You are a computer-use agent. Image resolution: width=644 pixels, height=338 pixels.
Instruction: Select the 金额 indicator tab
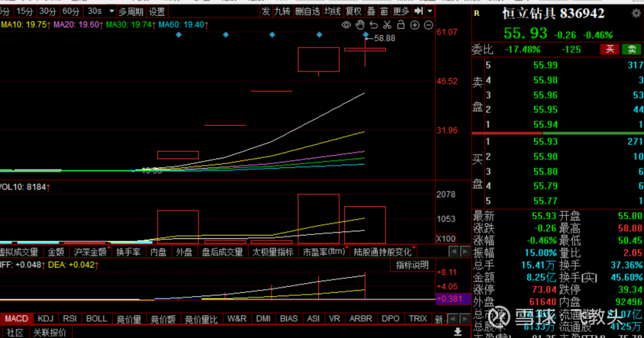coord(56,252)
